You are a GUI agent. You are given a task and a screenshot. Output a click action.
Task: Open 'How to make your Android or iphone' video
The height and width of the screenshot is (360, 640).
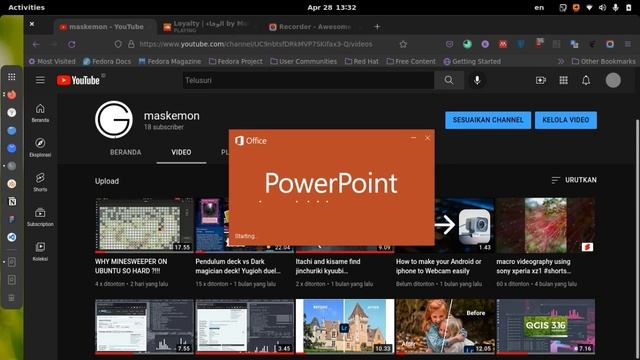click(x=438, y=266)
